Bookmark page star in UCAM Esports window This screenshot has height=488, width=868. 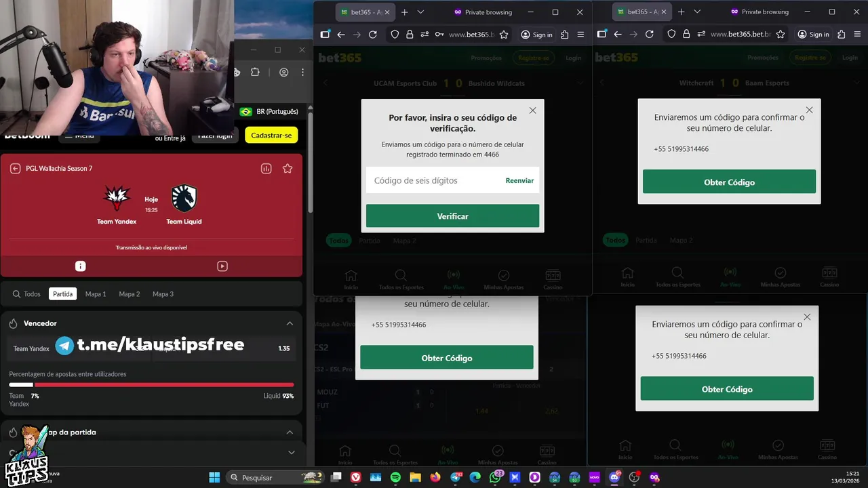tap(504, 35)
